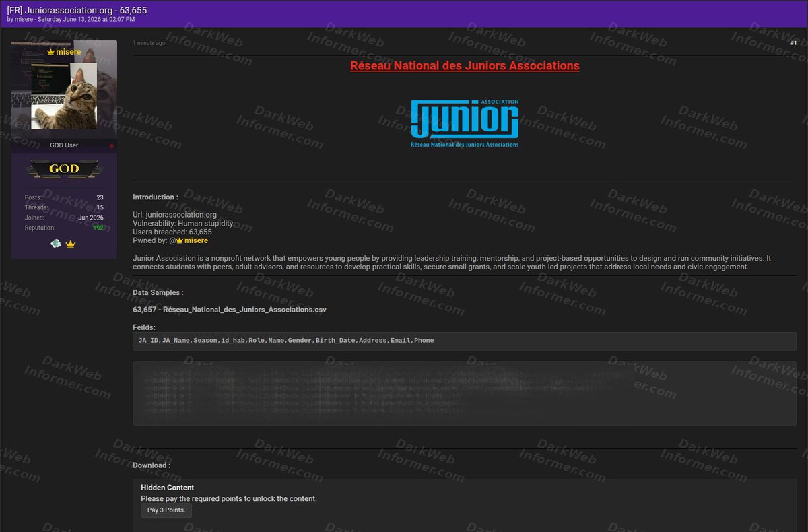Click the gold crown award icon
The width and height of the screenshot is (808, 532).
tap(71, 244)
